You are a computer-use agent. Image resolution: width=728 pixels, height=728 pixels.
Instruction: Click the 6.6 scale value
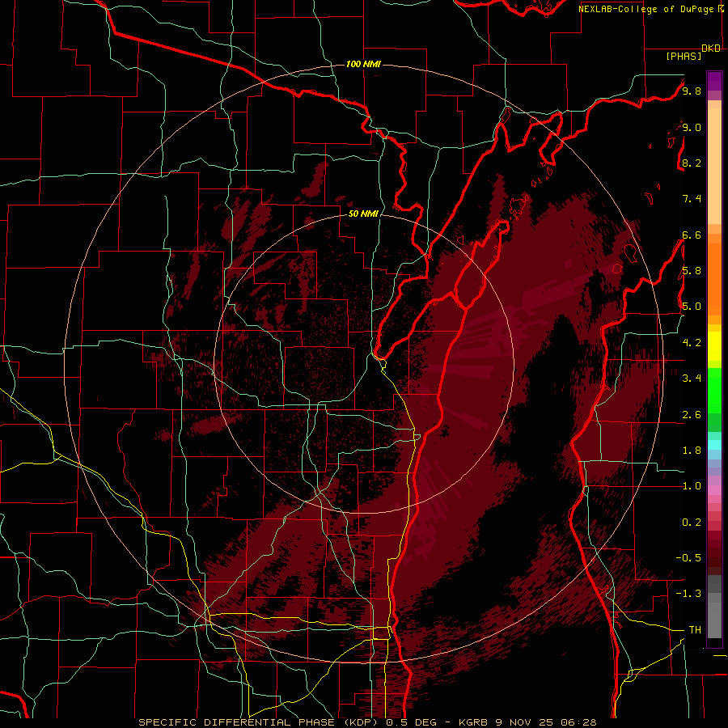pos(692,235)
